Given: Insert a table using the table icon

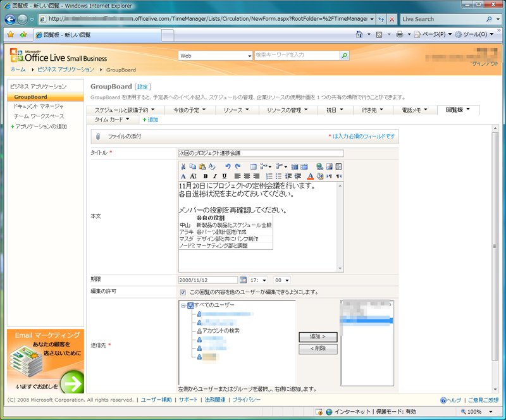Looking at the screenshot, I should 254,166.
